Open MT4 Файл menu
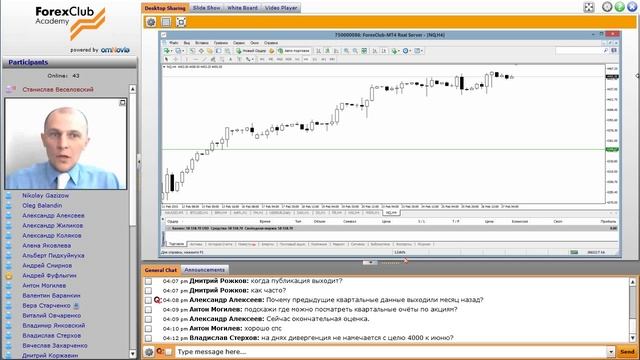 pos(173,42)
